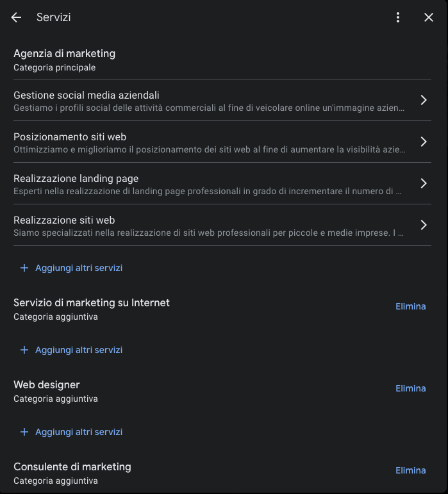Delete the Consulente di marketing category

click(x=410, y=470)
